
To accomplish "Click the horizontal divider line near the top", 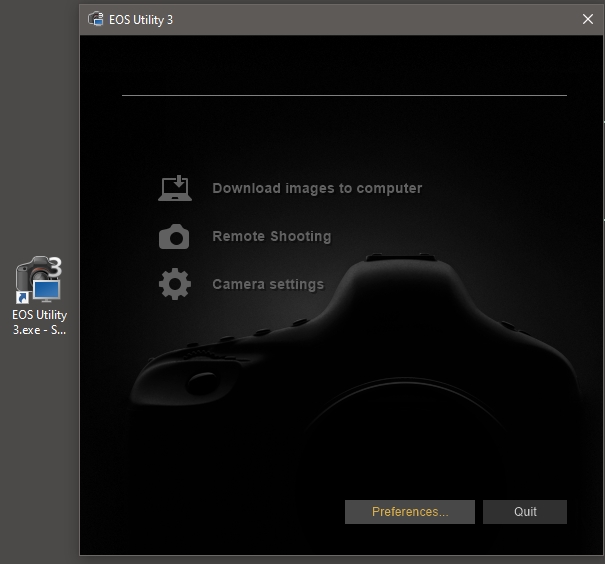I will click(x=344, y=95).
